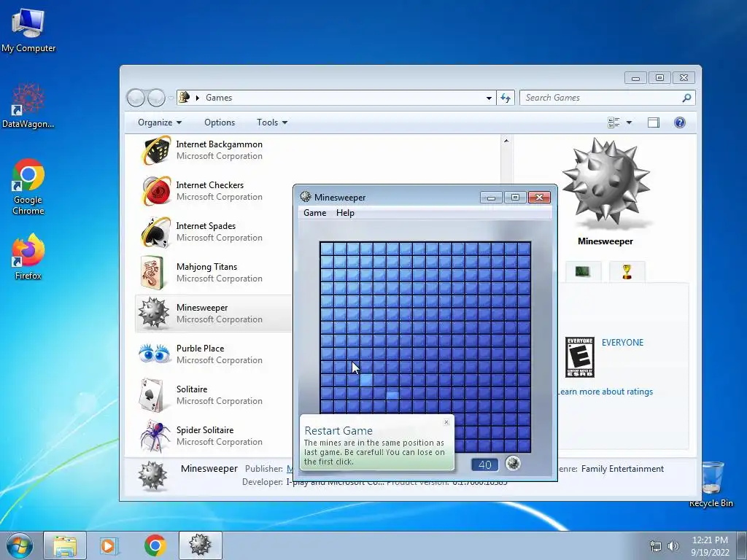The image size is (747, 560).
Task: Open the DataWagon desktop shortcut
Action: click(28, 106)
